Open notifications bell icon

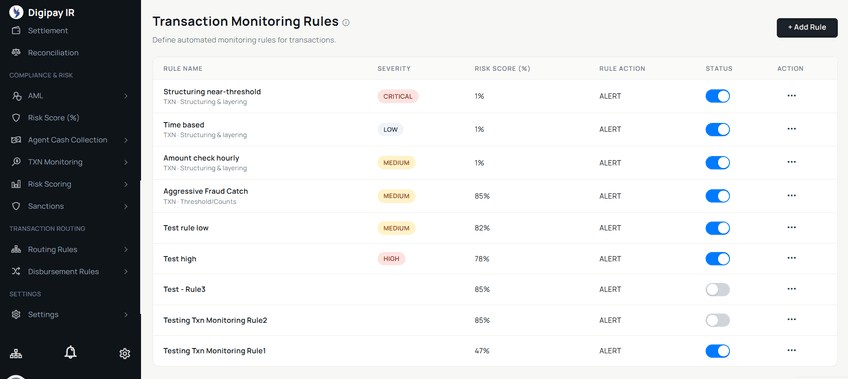(70, 353)
